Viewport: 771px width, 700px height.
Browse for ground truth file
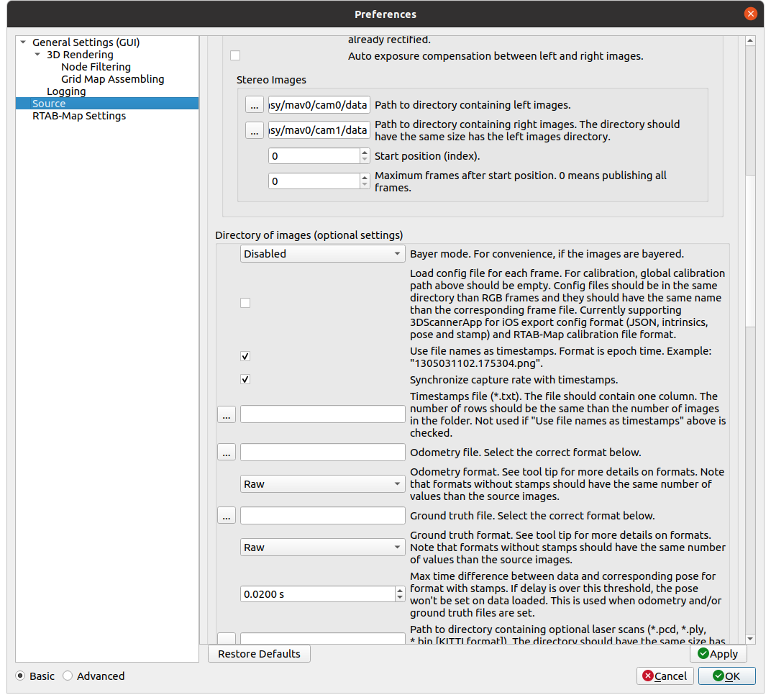click(226, 515)
